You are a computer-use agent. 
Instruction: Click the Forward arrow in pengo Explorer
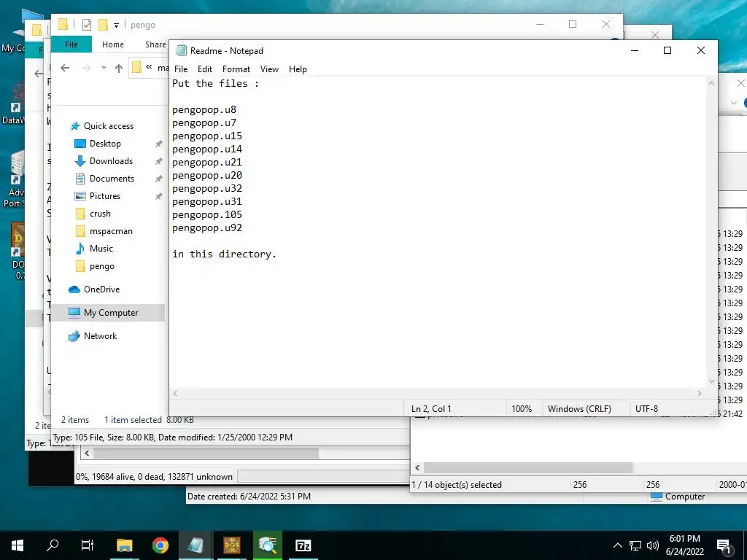(x=86, y=68)
